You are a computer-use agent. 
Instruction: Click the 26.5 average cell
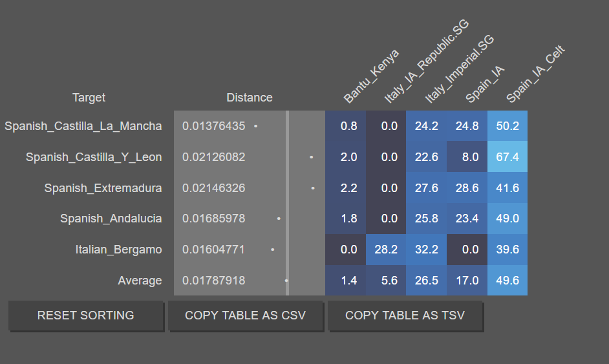(x=427, y=281)
